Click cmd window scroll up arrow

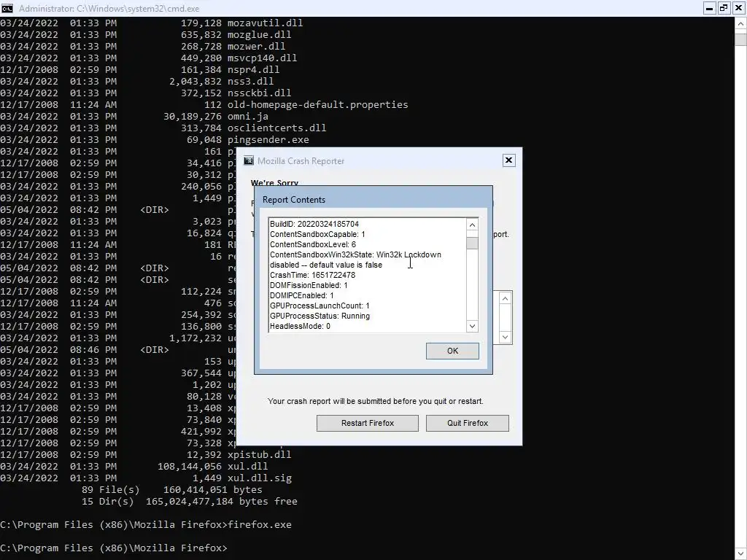pyautogui.click(x=741, y=23)
